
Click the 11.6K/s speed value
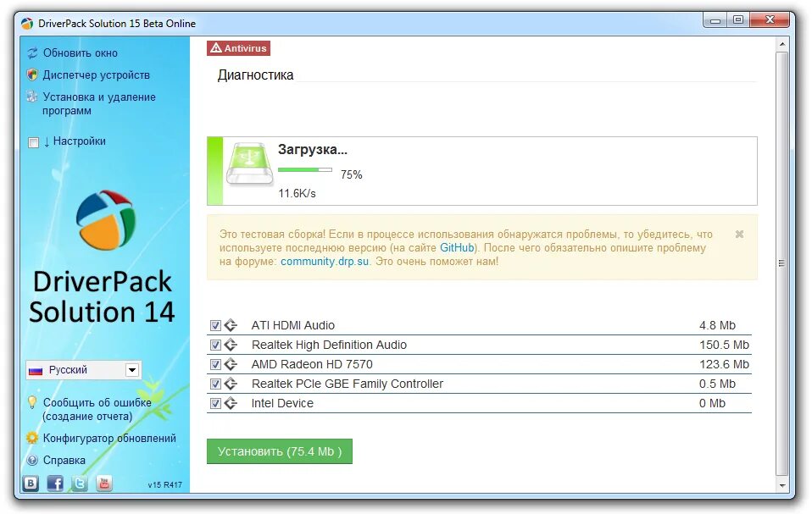pos(297,193)
